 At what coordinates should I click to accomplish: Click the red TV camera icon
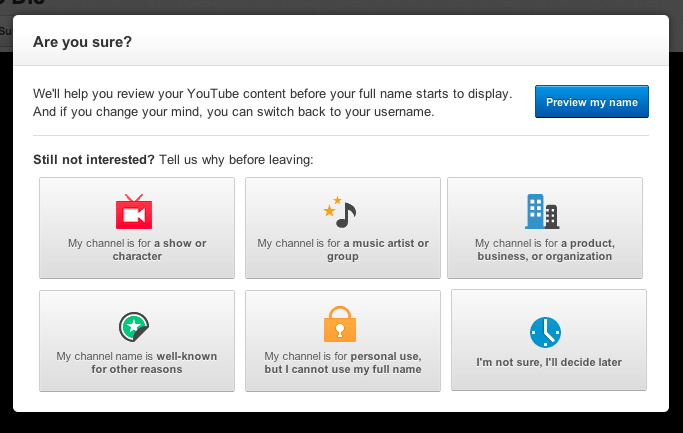click(134, 212)
